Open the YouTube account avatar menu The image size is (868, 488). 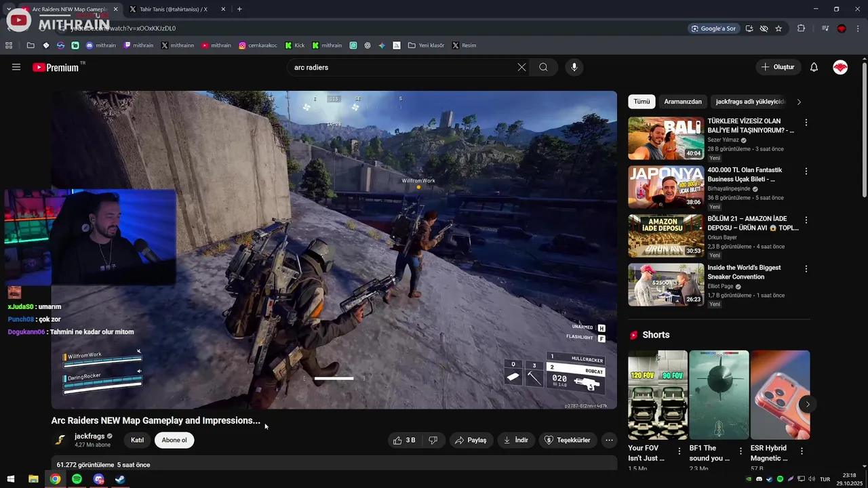point(840,67)
